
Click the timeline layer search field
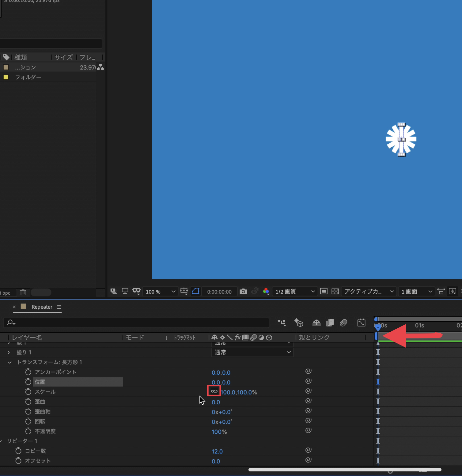(x=136, y=323)
